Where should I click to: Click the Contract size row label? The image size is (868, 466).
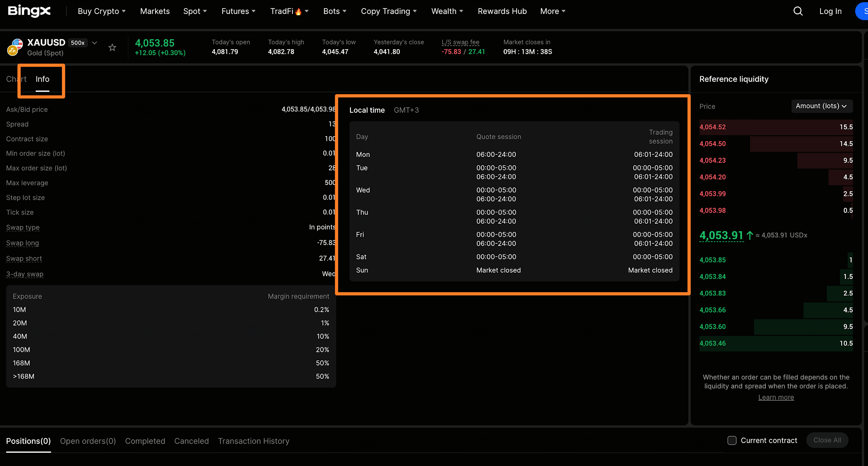(x=27, y=139)
